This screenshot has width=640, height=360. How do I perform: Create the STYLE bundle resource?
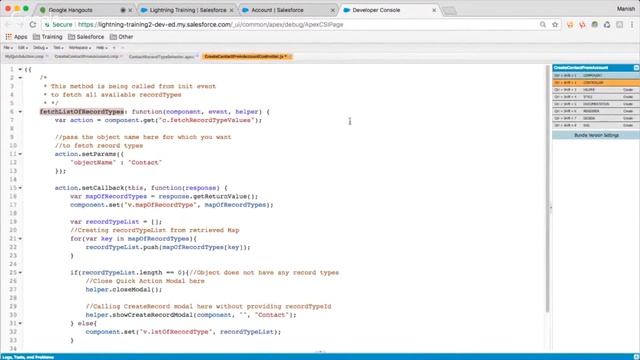(x=628, y=97)
